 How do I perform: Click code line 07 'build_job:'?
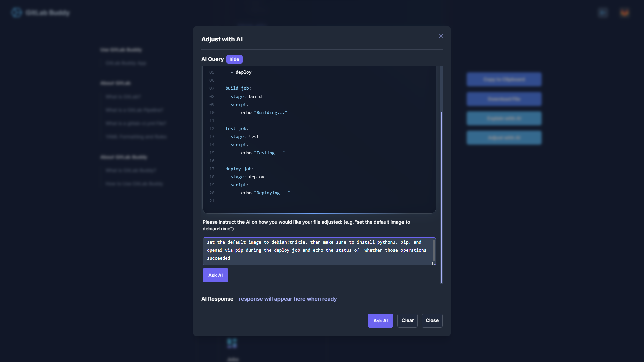238,88
